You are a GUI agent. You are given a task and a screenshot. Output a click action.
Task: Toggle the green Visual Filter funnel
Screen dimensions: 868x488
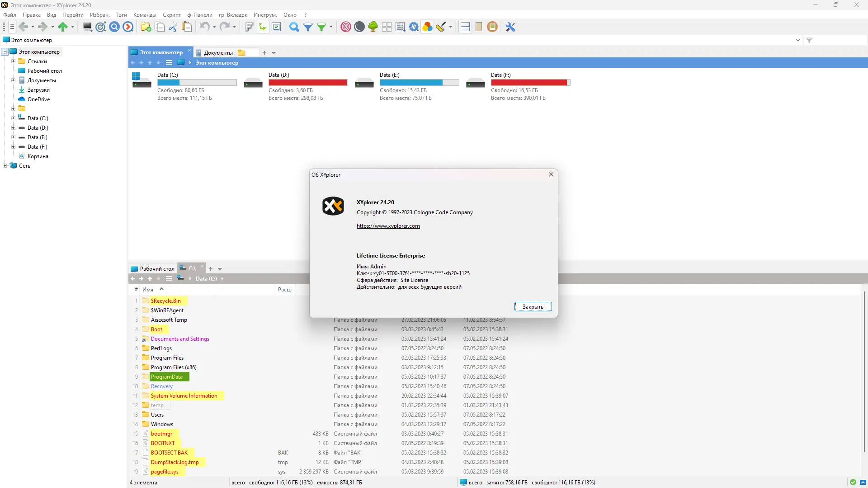321,27
